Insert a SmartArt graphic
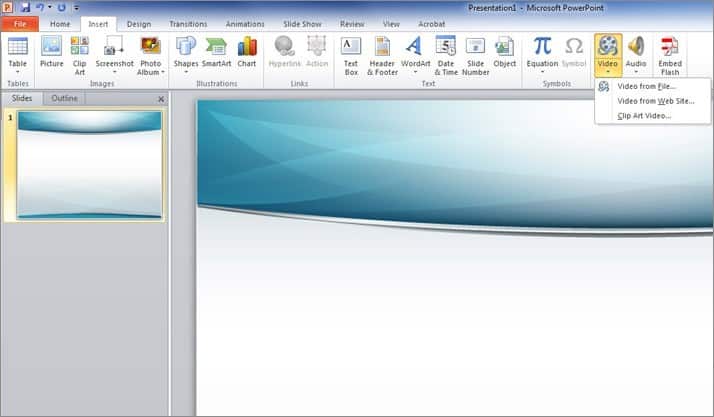This screenshot has width=714, height=417. pos(216,51)
